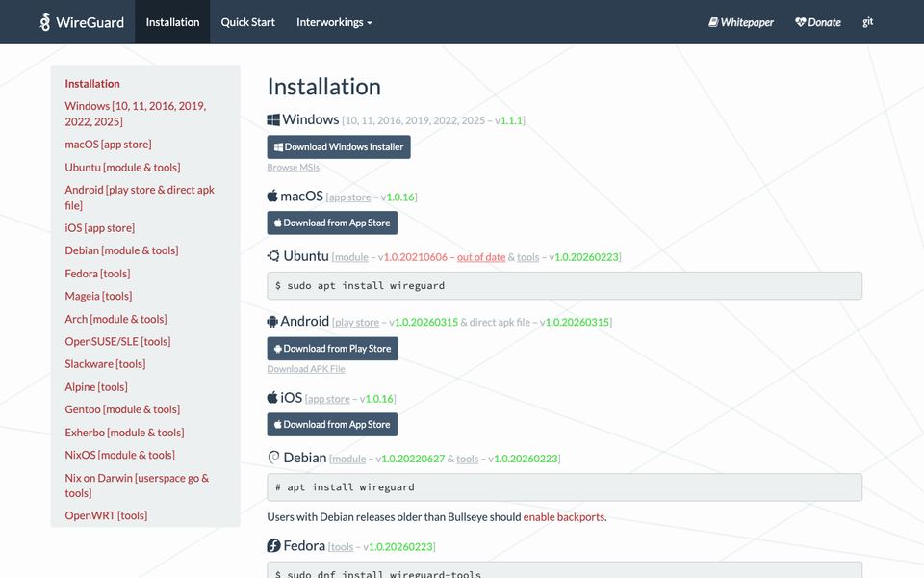Click Download from Play Store button
The height and width of the screenshot is (578, 924).
coord(332,349)
